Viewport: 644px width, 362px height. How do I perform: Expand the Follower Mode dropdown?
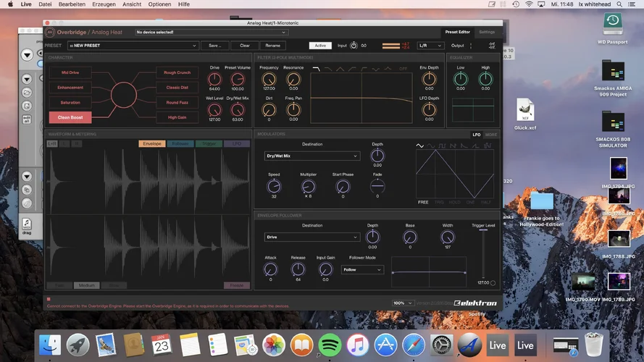362,269
